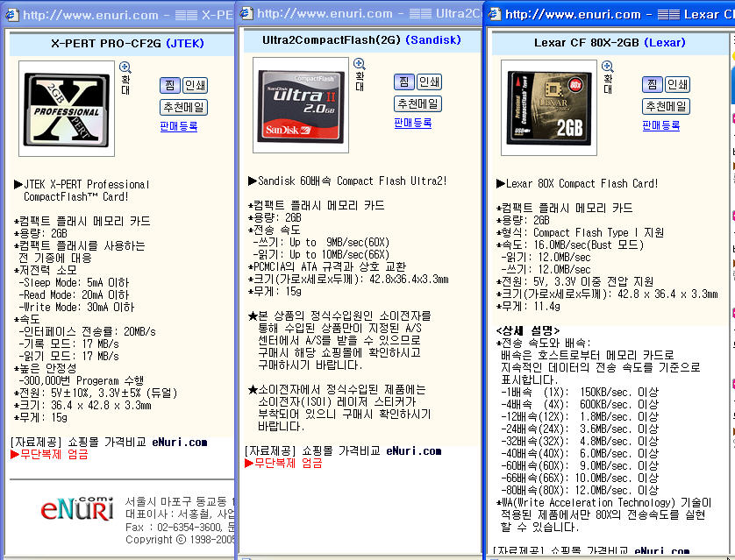This screenshot has height=560, width=735.
Task: Click the magnifier zoom icon beside the Sandisk Ultra II image
Action: click(x=359, y=64)
